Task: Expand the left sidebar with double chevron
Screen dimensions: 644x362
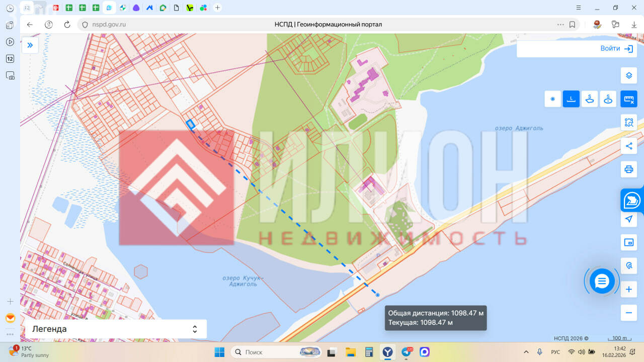Action: point(30,45)
